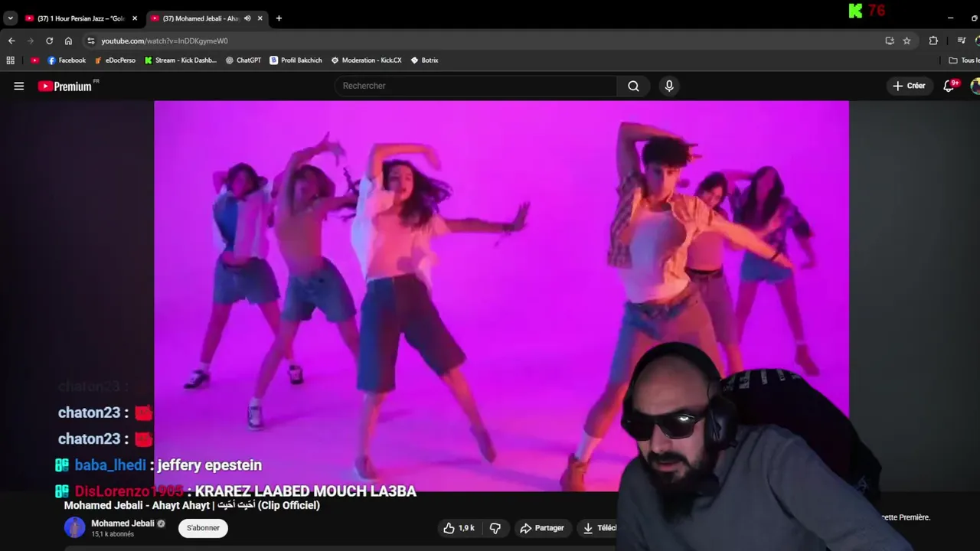The width and height of the screenshot is (980, 551).
Task: Click the youtube.com address bar URL
Action: [165, 41]
